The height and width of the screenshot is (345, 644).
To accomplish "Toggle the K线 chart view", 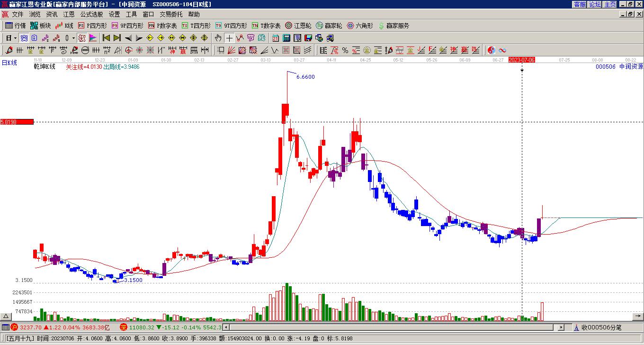I will (64, 26).
